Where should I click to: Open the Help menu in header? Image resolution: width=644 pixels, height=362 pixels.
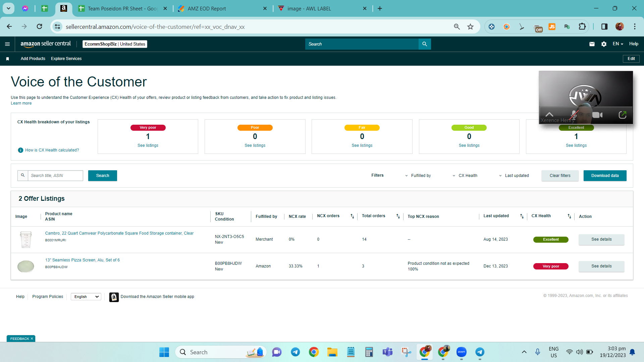634,44
